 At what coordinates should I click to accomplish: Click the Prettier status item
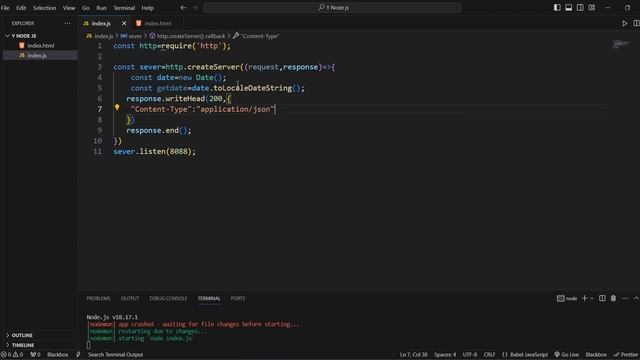point(626,355)
